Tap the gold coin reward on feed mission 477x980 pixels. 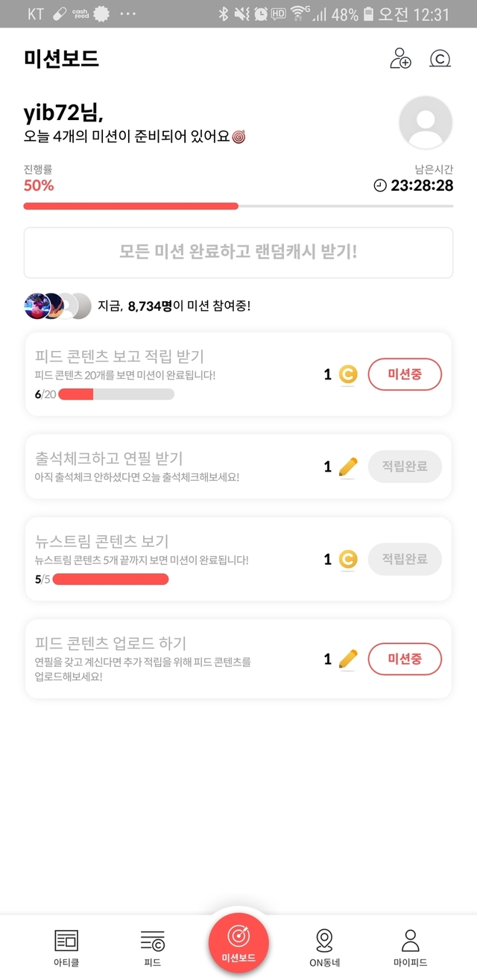tap(348, 374)
